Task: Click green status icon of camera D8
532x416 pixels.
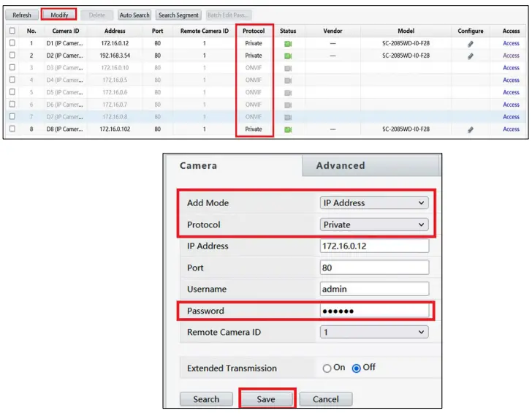Action: pos(288,129)
